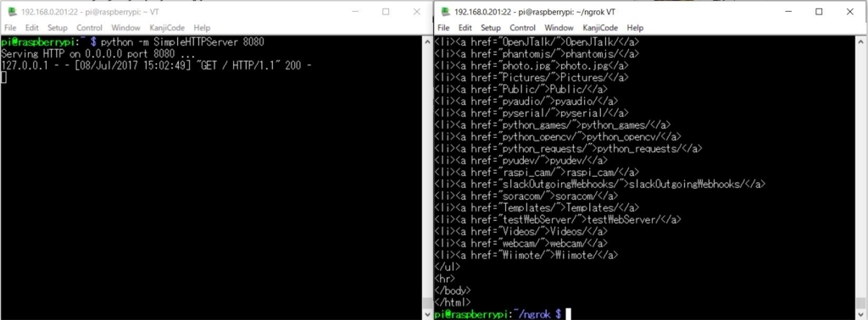The width and height of the screenshot is (868, 320).
Task: Click the python_opencv/ list line
Action: tap(558, 136)
